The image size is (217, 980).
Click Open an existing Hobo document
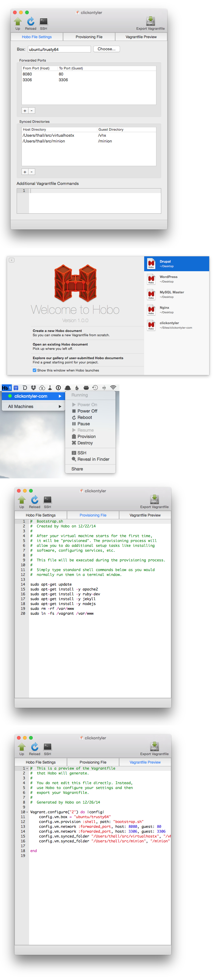point(88,346)
